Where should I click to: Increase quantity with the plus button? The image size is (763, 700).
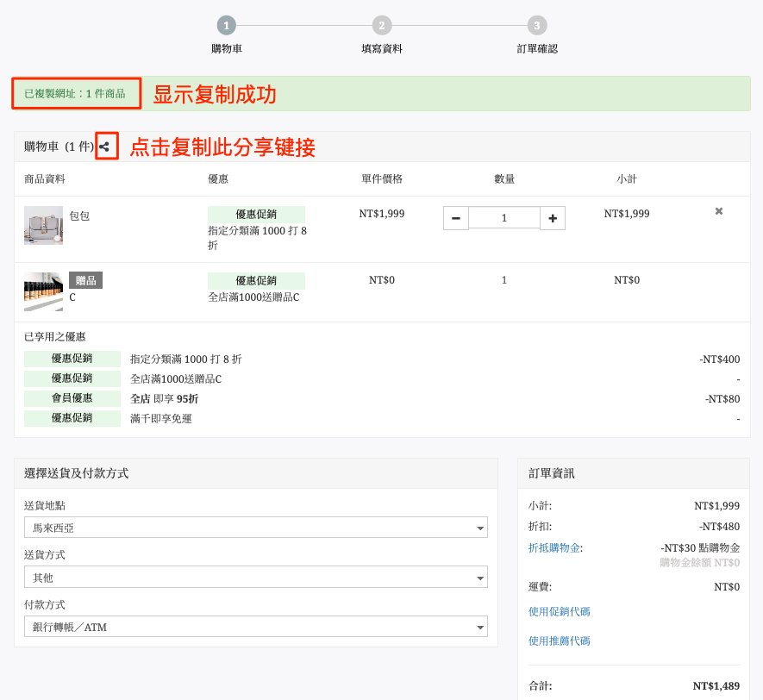click(553, 218)
